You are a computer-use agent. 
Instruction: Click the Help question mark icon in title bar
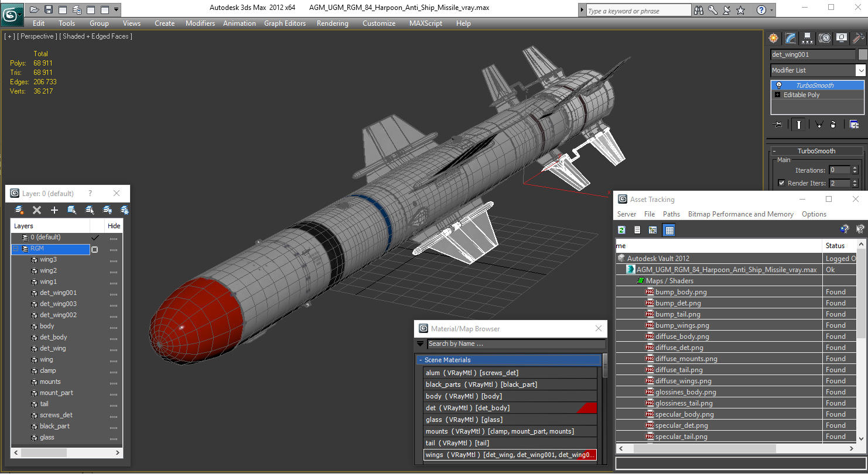761,10
